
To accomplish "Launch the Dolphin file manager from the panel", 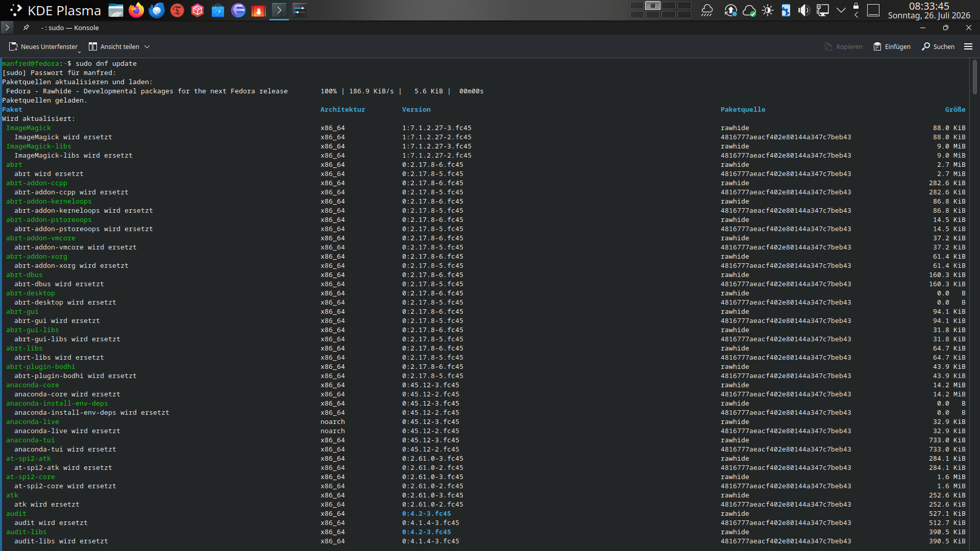I will 116,10.
